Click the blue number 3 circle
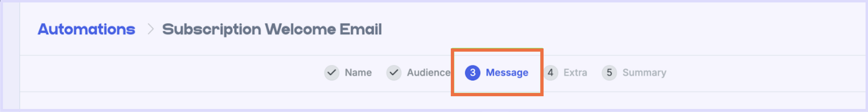 473,73
